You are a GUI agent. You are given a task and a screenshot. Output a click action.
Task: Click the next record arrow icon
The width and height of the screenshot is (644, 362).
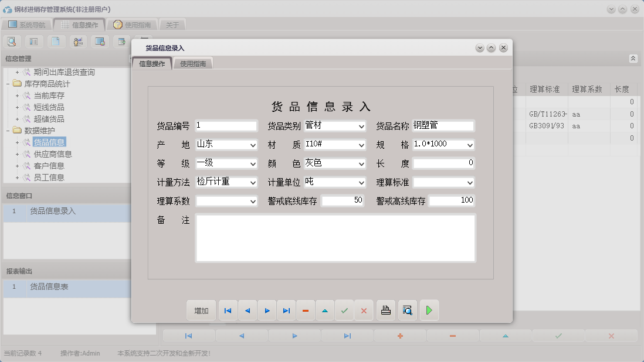(267, 310)
